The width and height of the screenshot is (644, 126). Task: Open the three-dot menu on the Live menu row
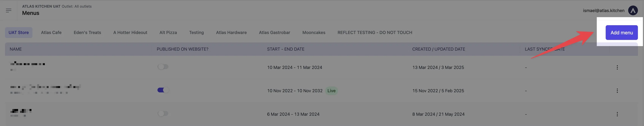[x=617, y=90]
